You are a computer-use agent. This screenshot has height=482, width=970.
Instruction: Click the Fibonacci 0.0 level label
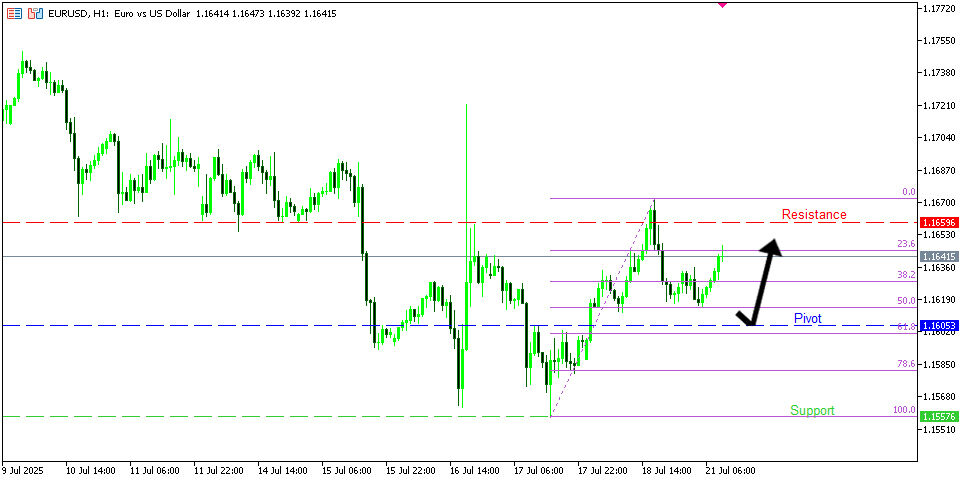(908, 192)
